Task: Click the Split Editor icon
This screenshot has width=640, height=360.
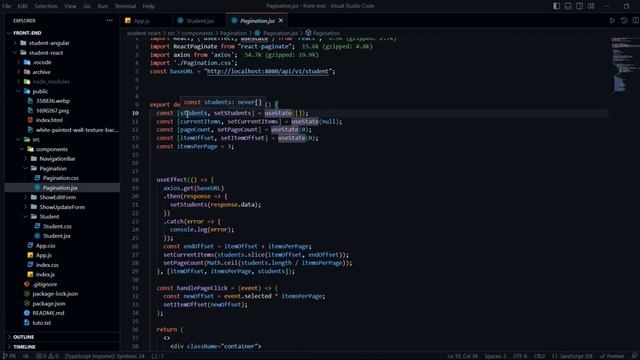Action: (x=636, y=20)
